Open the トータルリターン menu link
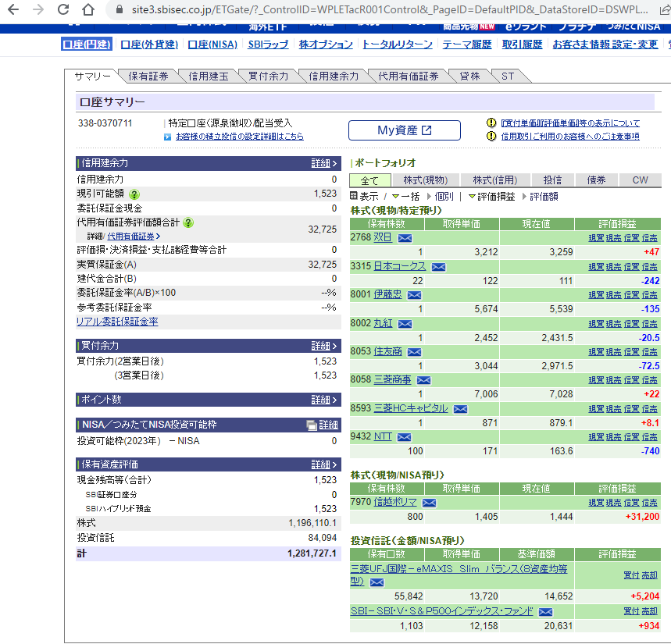This screenshot has width=671, height=644. (398, 44)
